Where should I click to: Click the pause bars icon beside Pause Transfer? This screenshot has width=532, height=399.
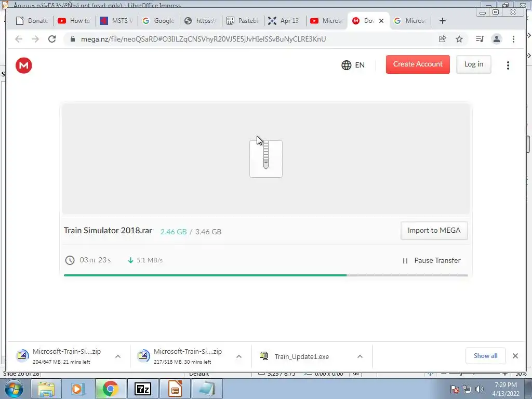pos(405,261)
